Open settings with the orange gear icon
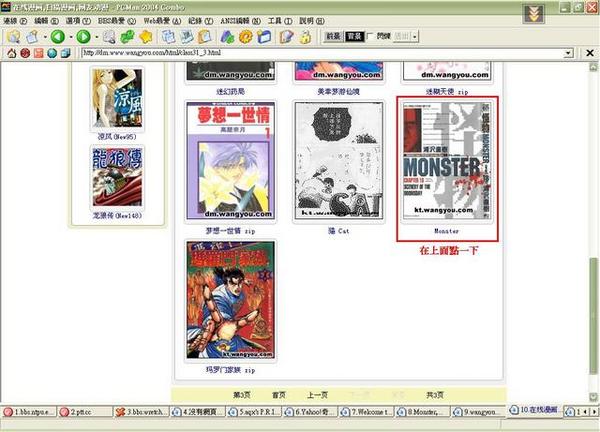600x432 pixels. coord(246,37)
